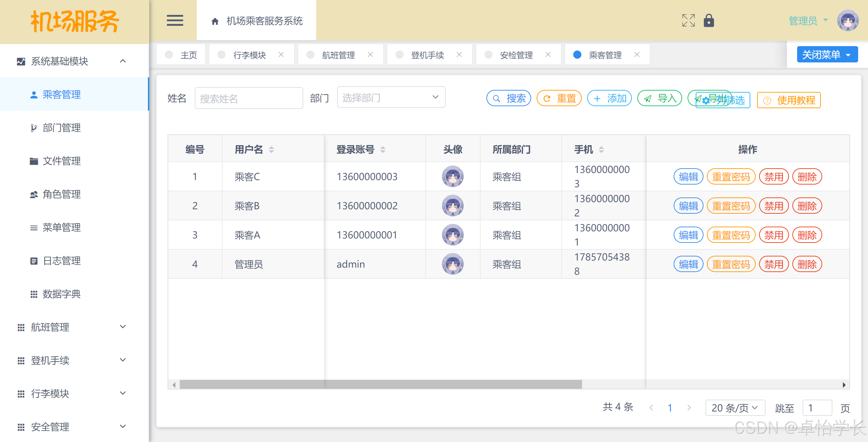
Task: Click the 搜索 button
Action: [508, 98]
